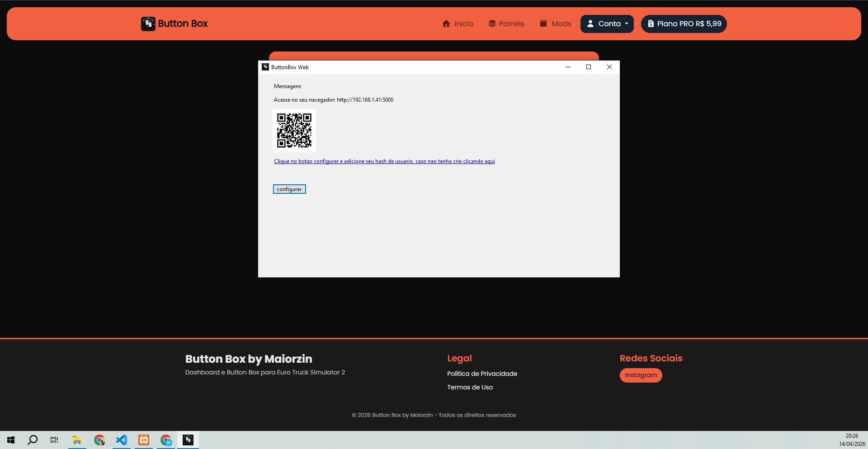
Task: Click the ButtonBox Web title bar icon
Action: (x=265, y=67)
